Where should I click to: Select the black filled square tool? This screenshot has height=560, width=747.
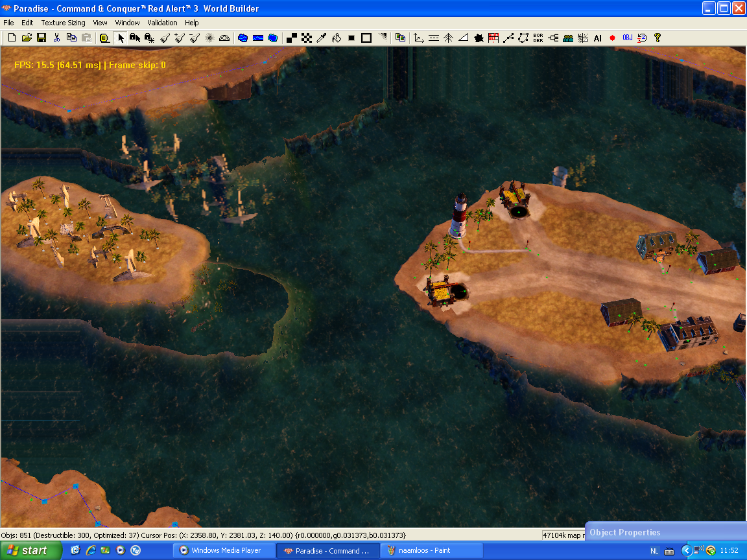[x=351, y=38]
